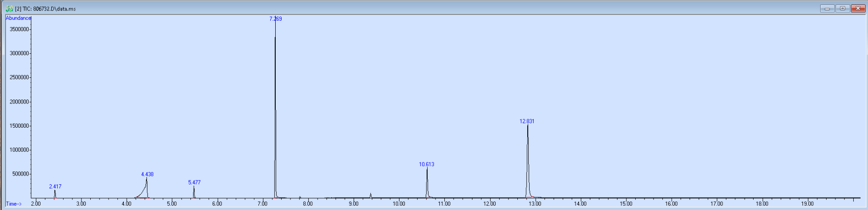Click the 3500000 abundance tick value
This screenshot has height=210, width=868.
[19, 29]
